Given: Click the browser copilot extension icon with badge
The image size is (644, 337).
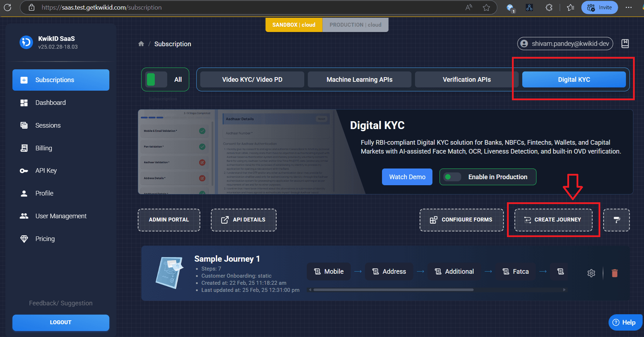Looking at the screenshot, I should 511,8.
